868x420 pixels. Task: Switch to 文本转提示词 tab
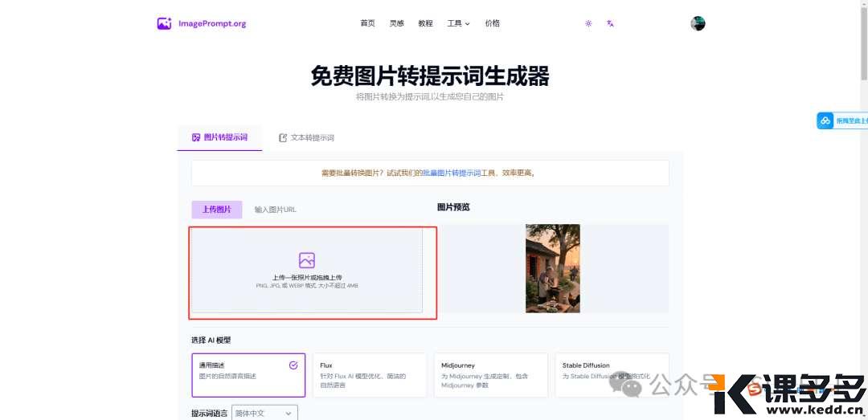click(x=307, y=138)
